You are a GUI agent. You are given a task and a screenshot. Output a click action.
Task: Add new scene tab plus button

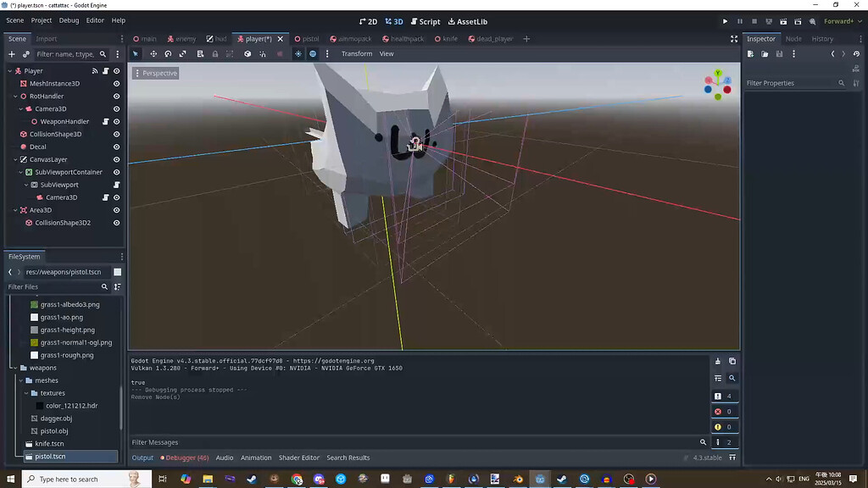coord(526,39)
